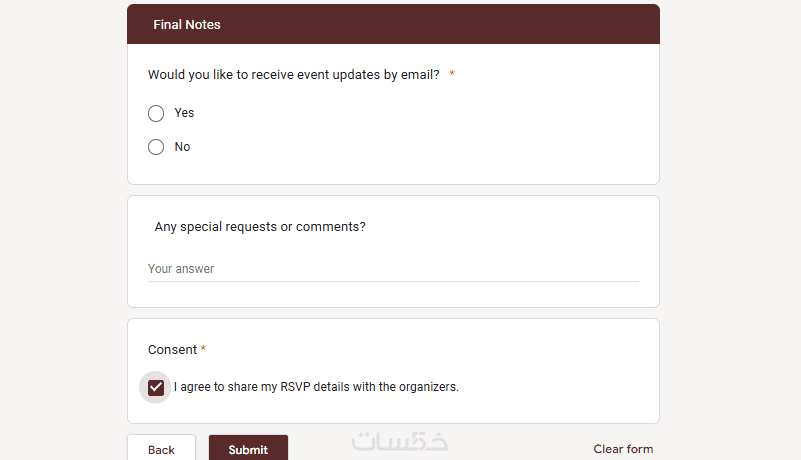This screenshot has width=801, height=460.
Task: Click the "No" option label text
Action: pos(182,147)
